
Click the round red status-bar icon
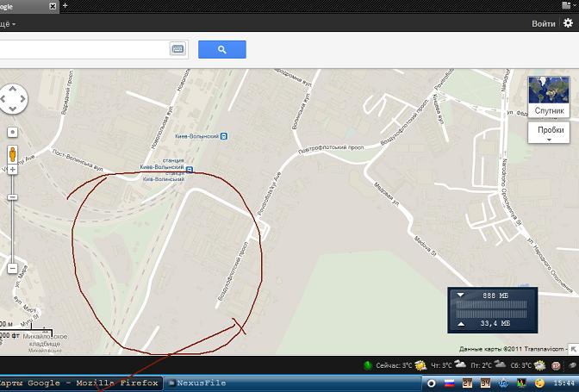point(556,365)
